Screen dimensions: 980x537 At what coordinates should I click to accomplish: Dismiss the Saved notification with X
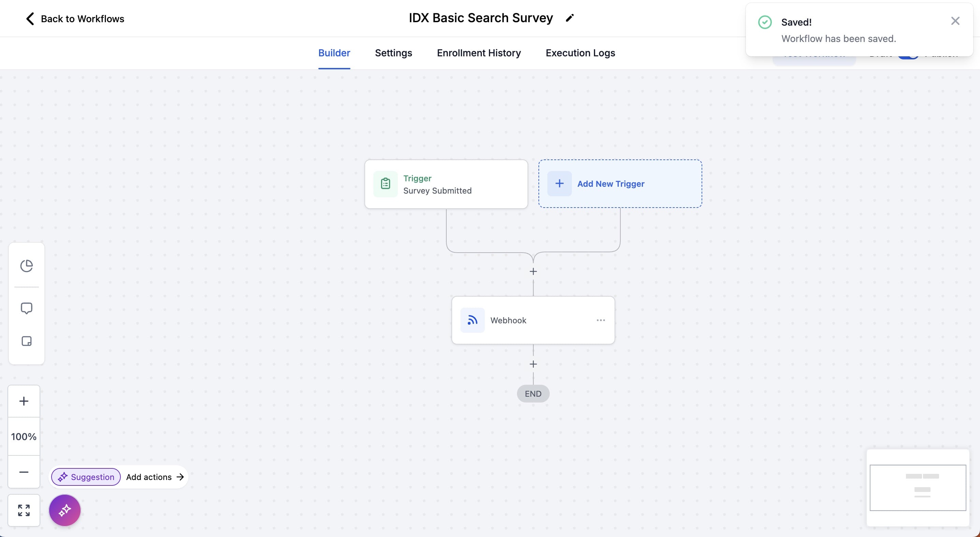coord(955,21)
